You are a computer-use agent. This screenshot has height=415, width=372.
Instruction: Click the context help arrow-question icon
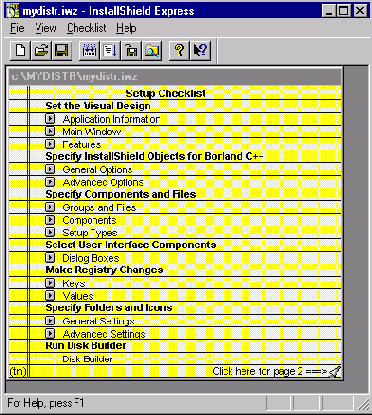coord(200,51)
